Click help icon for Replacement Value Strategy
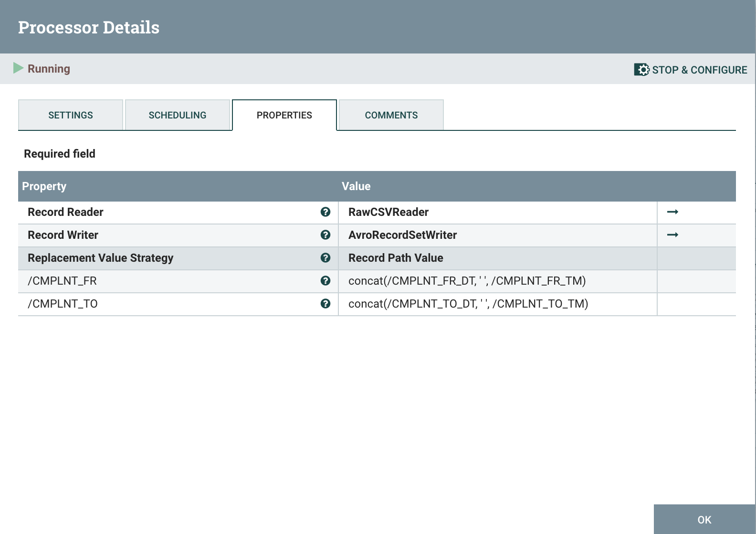Screen dimensions: 756x534 point(325,258)
